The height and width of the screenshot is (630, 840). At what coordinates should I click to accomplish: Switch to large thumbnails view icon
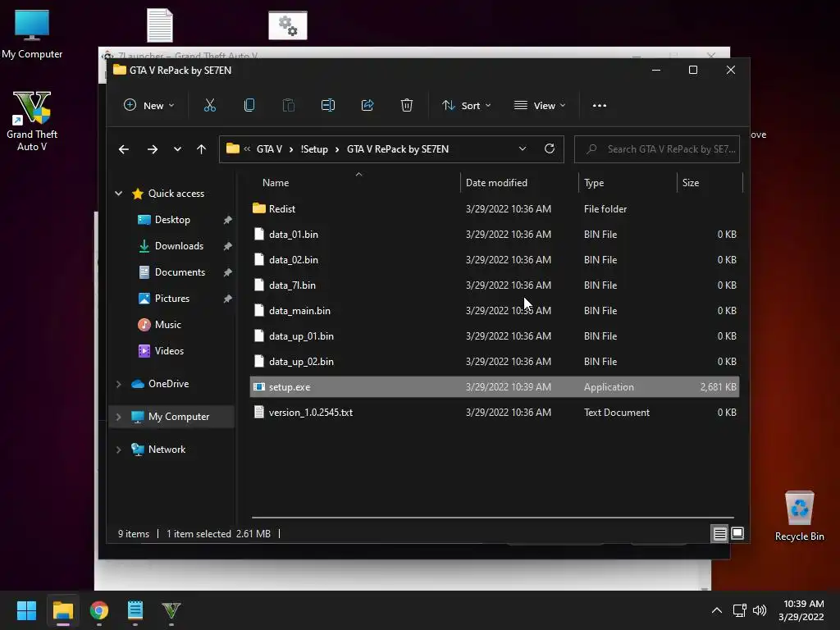[737, 533]
